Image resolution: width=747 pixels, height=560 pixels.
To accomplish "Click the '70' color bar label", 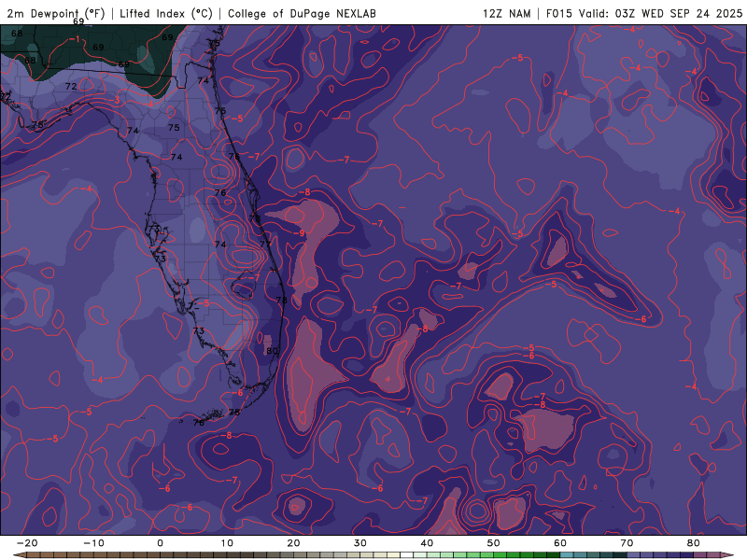I will pos(627,543).
